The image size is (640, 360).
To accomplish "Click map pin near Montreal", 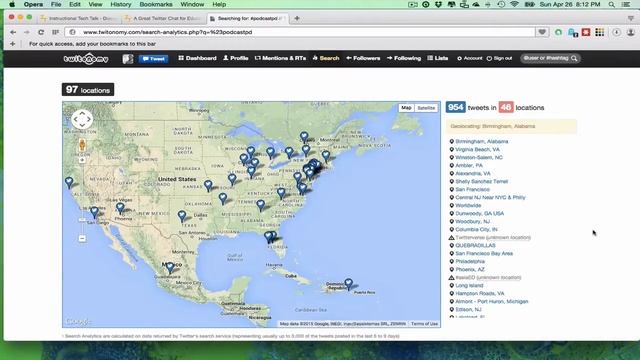I will click(x=304, y=137).
